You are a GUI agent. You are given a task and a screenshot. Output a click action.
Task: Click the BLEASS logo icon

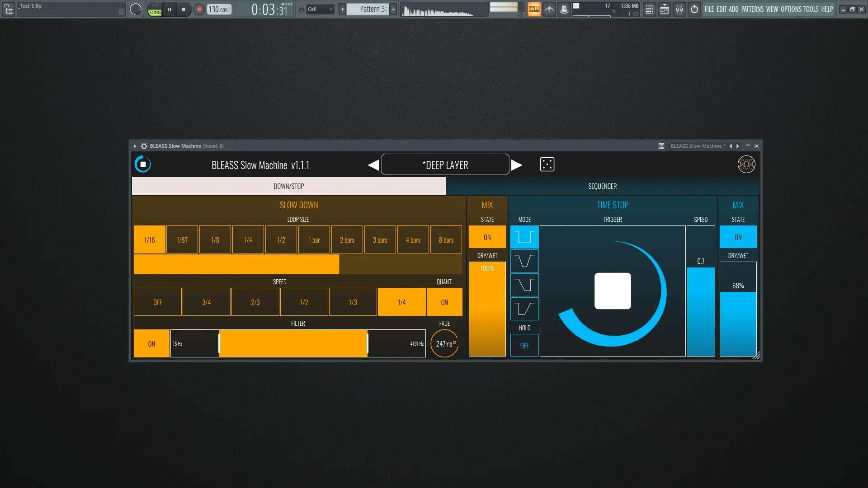(746, 164)
